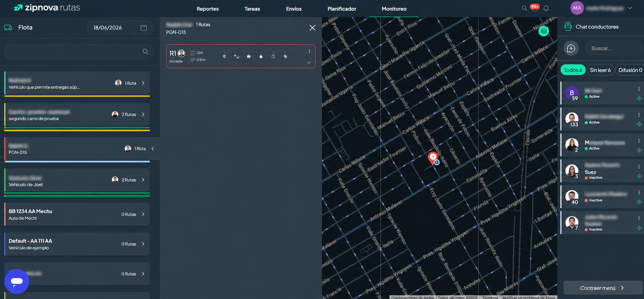Expand 'Vehículo de Joel' chevron
The height and width of the screenshot is (299, 644).
pos(143,180)
